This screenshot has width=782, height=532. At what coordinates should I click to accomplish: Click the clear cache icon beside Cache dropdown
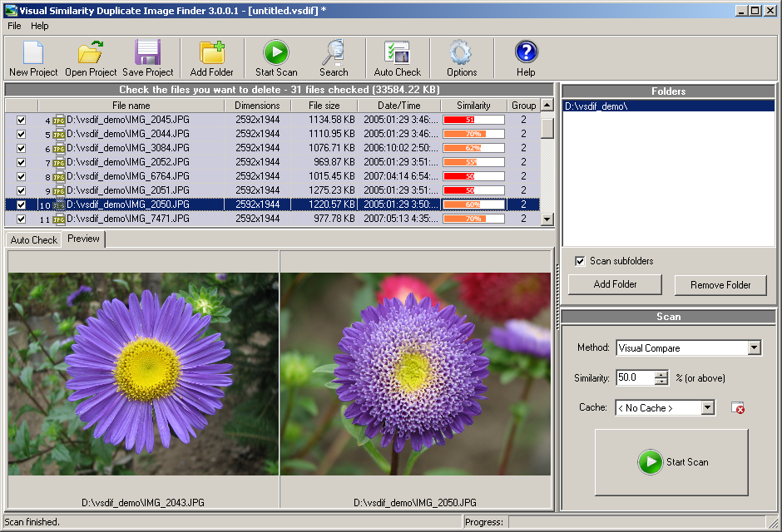point(737,408)
